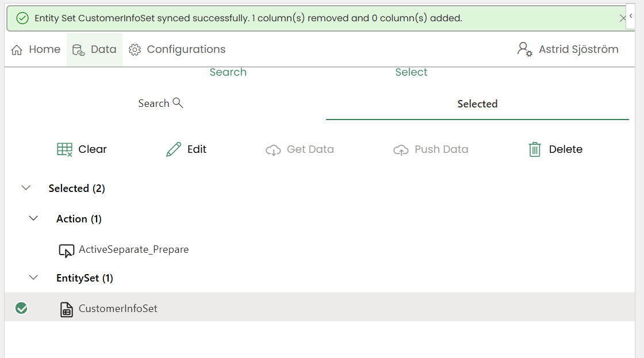Select the ActiveSeparate_Prepare tree item
644x358 pixels.
point(133,249)
